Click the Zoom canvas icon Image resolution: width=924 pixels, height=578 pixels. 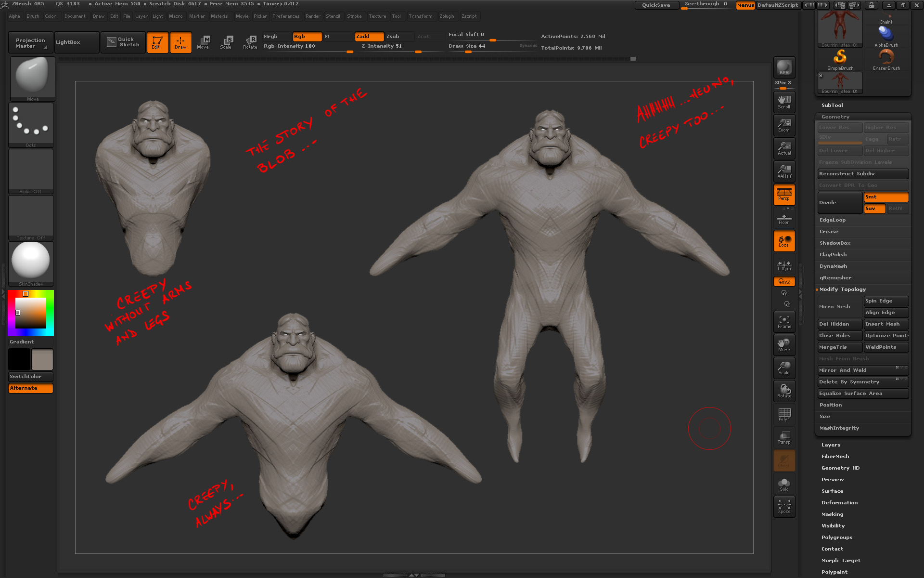784,125
